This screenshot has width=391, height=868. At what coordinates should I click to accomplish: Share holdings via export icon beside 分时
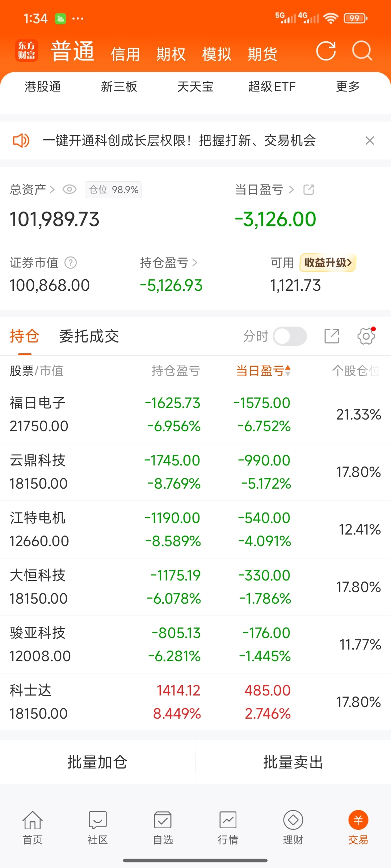click(332, 336)
